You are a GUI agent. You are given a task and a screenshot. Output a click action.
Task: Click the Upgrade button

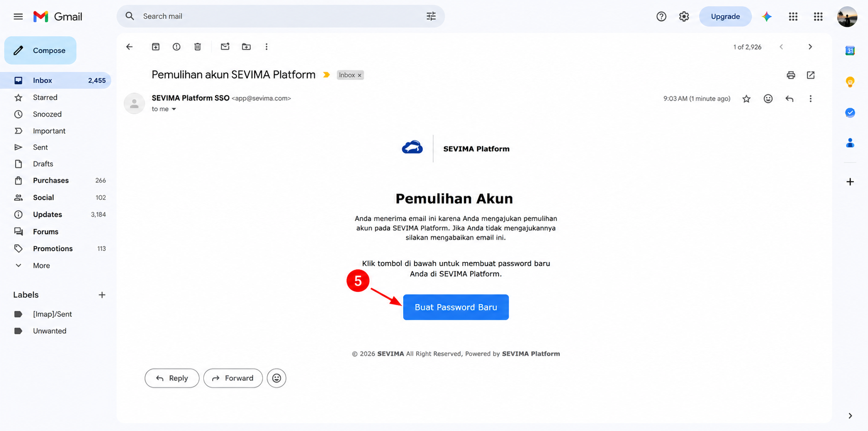click(x=725, y=17)
